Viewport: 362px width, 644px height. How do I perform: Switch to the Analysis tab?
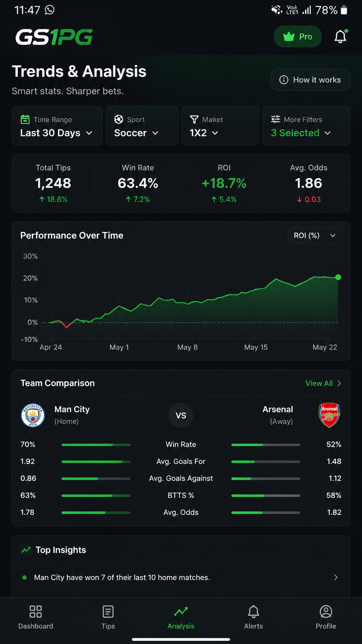click(x=181, y=617)
